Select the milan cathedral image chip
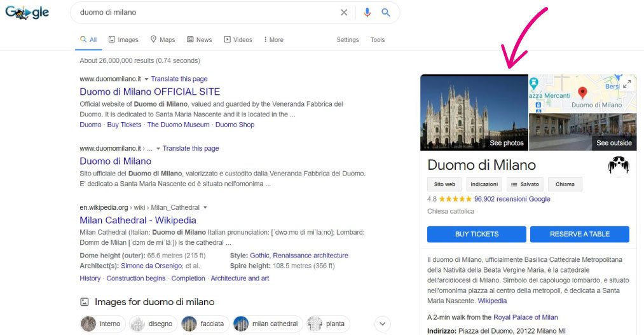 point(268,324)
